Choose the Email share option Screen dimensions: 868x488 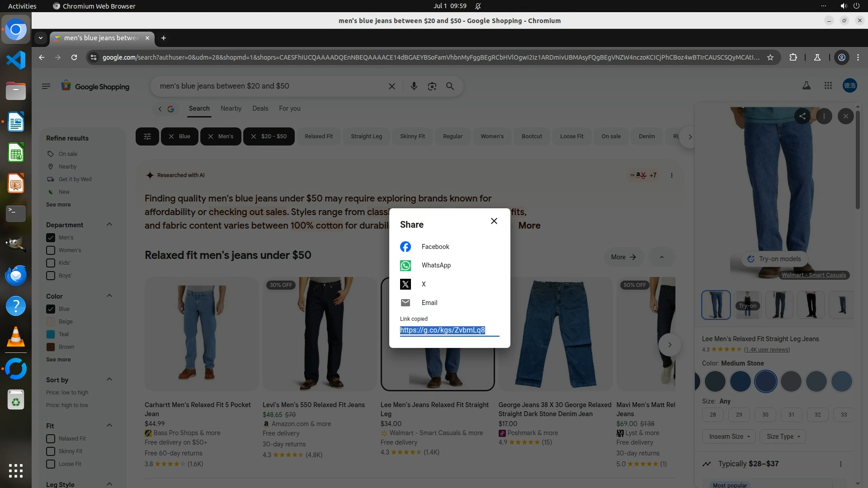click(429, 303)
